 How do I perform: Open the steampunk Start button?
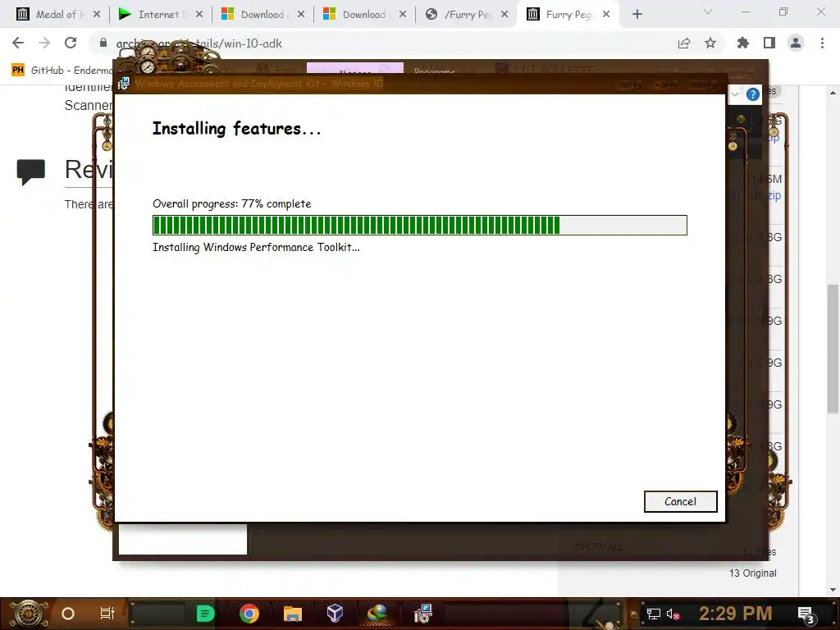coord(29,614)
